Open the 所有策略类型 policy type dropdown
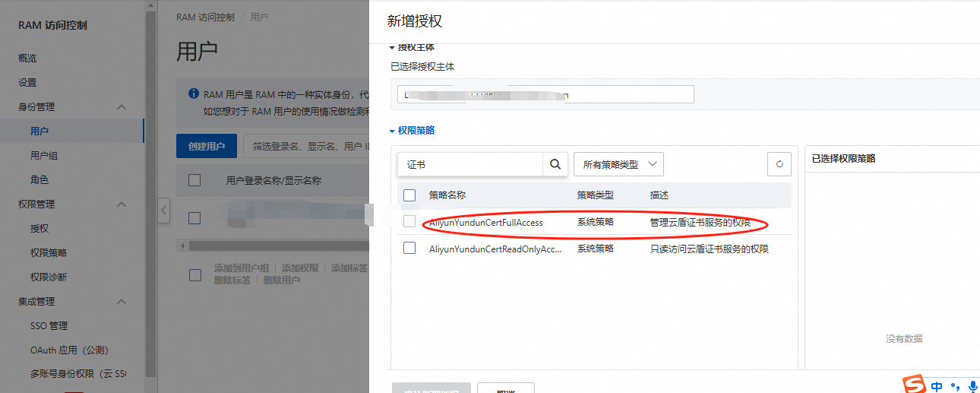 tap(618, 164)
